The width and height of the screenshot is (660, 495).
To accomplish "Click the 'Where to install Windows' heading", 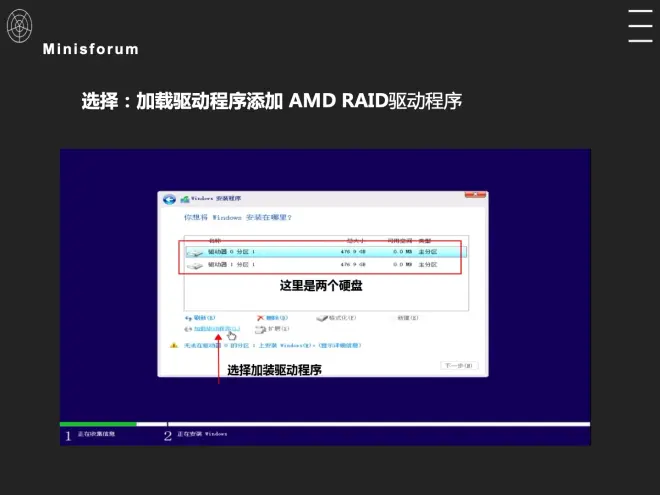I will (238, 218).
